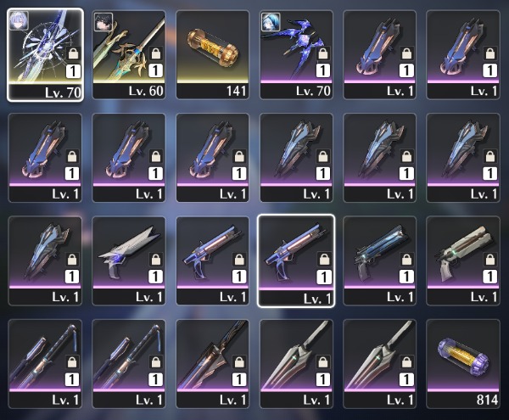Select the white angular pistol weapon
Image resolution: width=509 pixels, height=420 pixels.
[129, 261]
